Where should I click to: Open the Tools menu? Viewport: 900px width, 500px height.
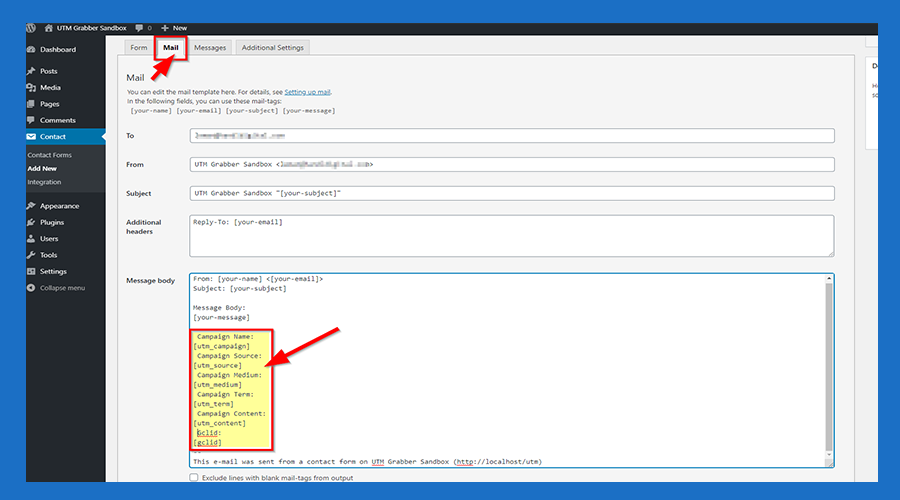point(48,255)
